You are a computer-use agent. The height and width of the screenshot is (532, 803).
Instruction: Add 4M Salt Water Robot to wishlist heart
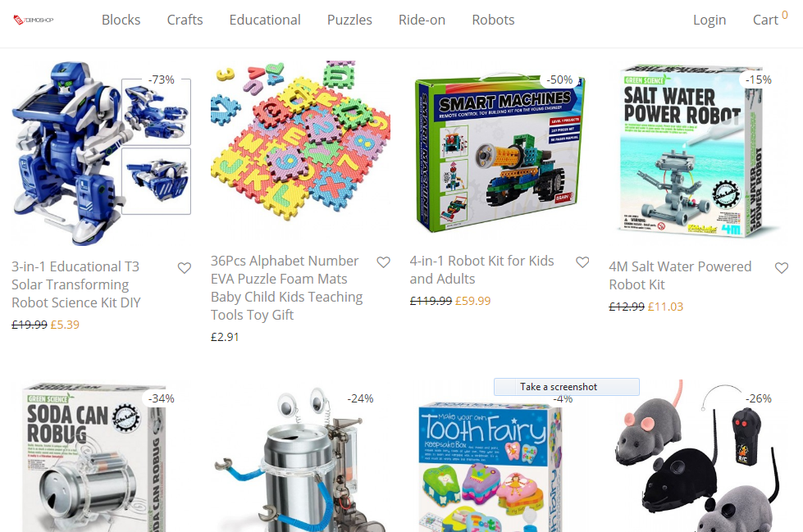click(782, 268)
